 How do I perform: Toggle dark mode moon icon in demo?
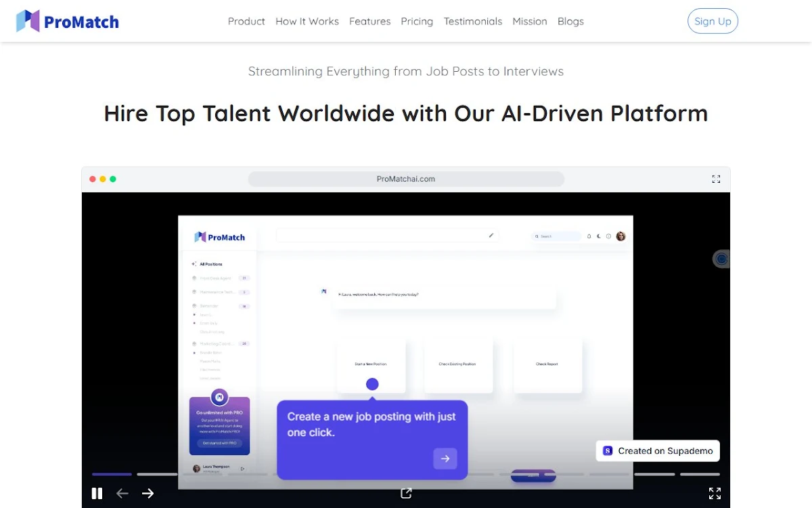coord(599,236)
